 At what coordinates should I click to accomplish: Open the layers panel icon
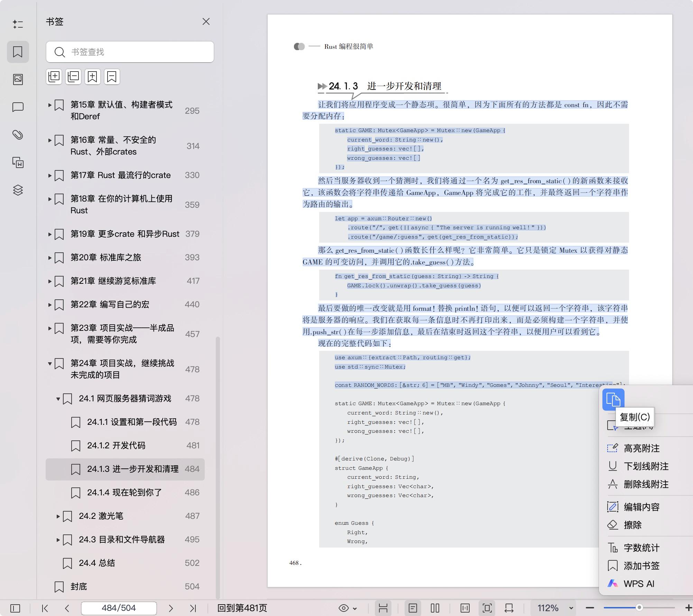point(18,190)
